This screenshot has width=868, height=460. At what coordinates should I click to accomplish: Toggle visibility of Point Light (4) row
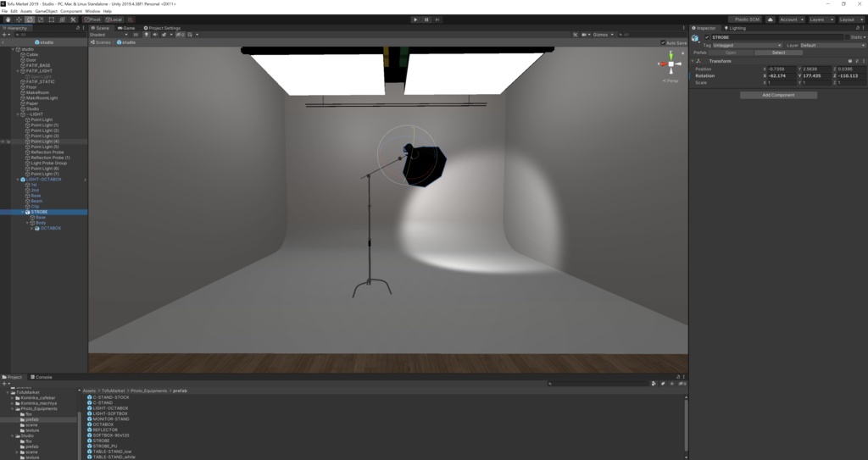3,141
